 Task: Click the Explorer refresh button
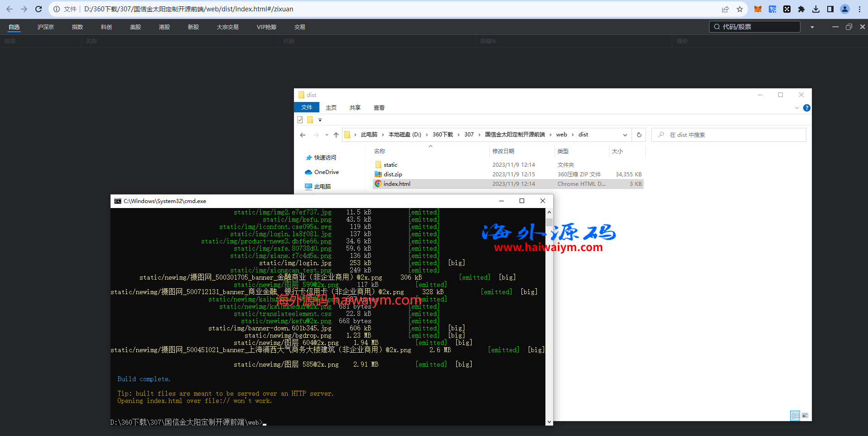[x=639, y=135]
